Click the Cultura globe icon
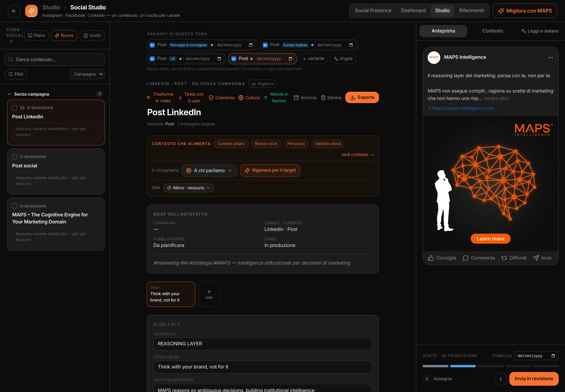The height and width of the screenshot is (392, 565). tap(241, 97)
